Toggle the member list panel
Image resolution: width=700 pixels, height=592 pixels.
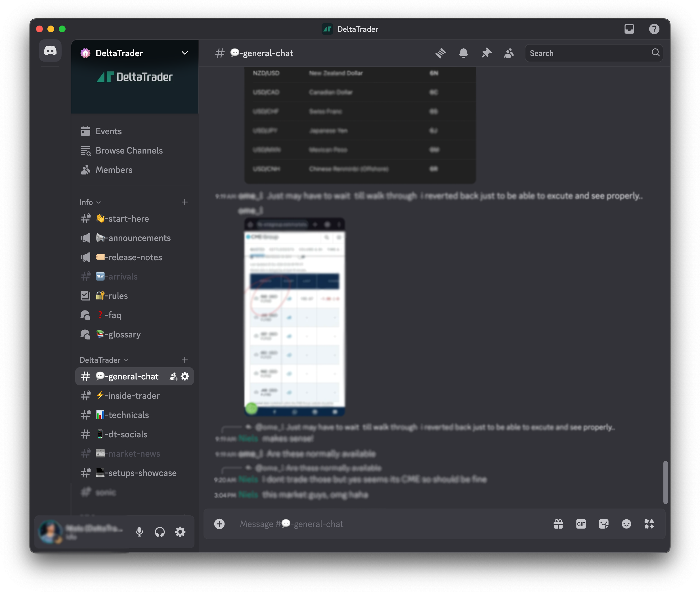pyautogui.click(x=509, y=53)
